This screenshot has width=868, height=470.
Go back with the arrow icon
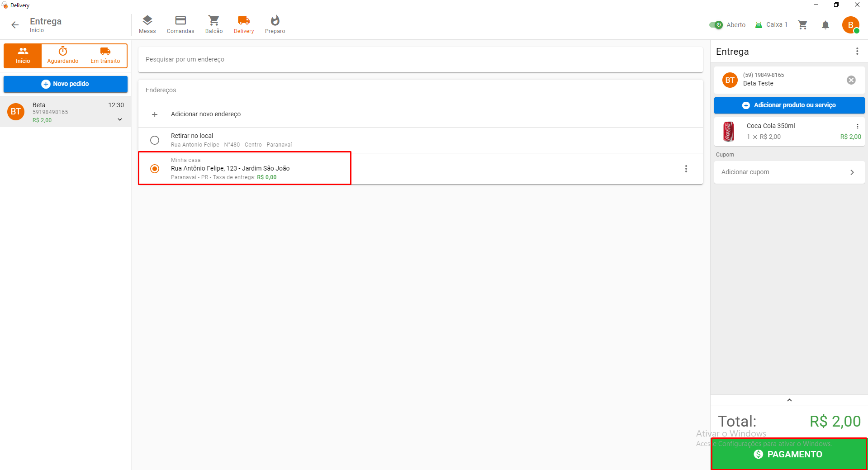(15, 25)
